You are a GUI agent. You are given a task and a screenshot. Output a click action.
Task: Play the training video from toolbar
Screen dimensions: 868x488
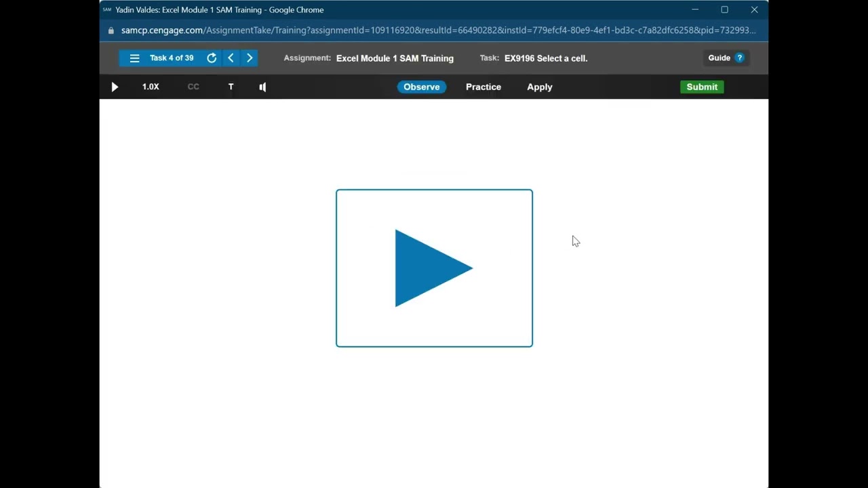[115, 87]
